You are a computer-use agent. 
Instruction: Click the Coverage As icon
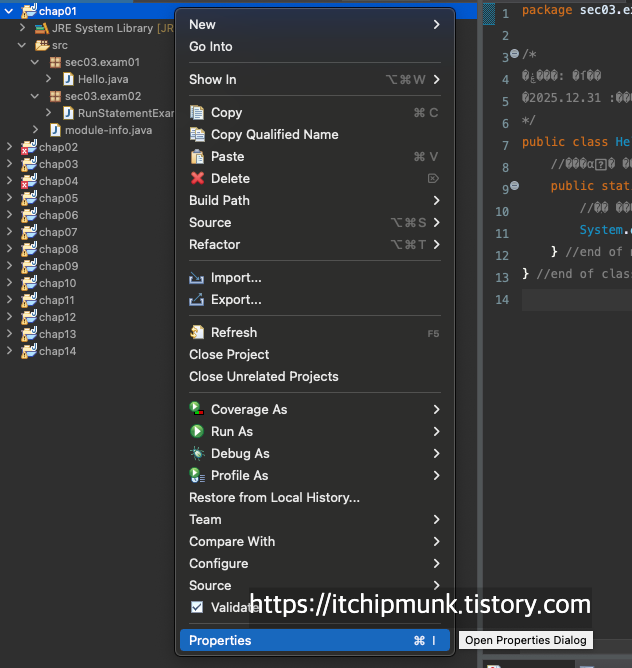(196, 409)
